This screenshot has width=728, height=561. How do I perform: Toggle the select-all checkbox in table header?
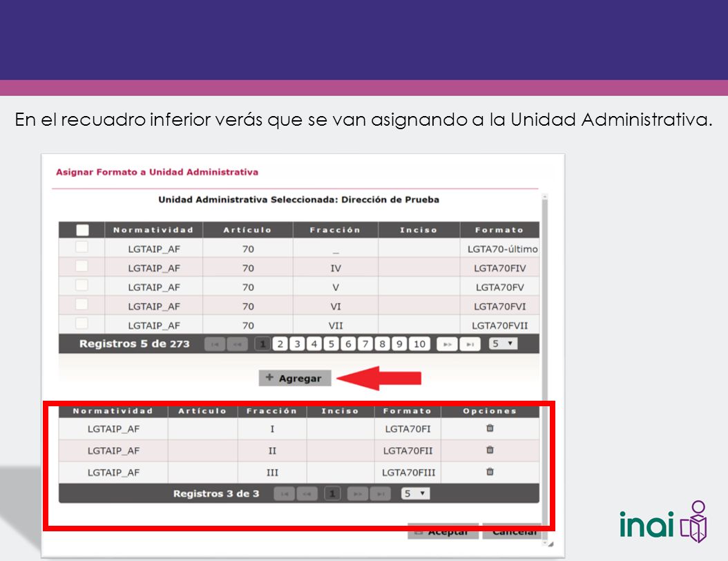click(x=82, y=230)
